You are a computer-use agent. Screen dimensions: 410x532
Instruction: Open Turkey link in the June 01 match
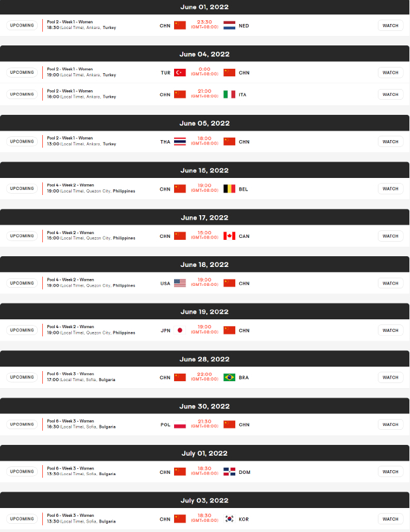(110, 28)
